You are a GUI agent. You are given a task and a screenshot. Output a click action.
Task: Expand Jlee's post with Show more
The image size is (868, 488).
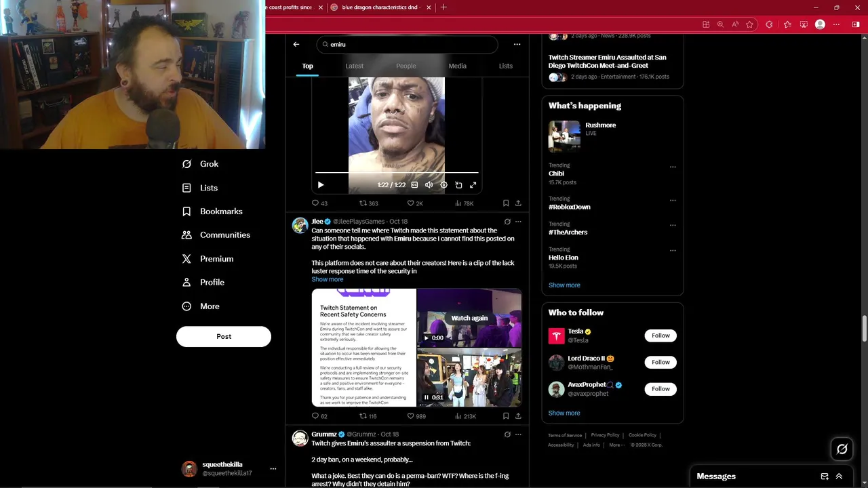[x=328, y=279]
